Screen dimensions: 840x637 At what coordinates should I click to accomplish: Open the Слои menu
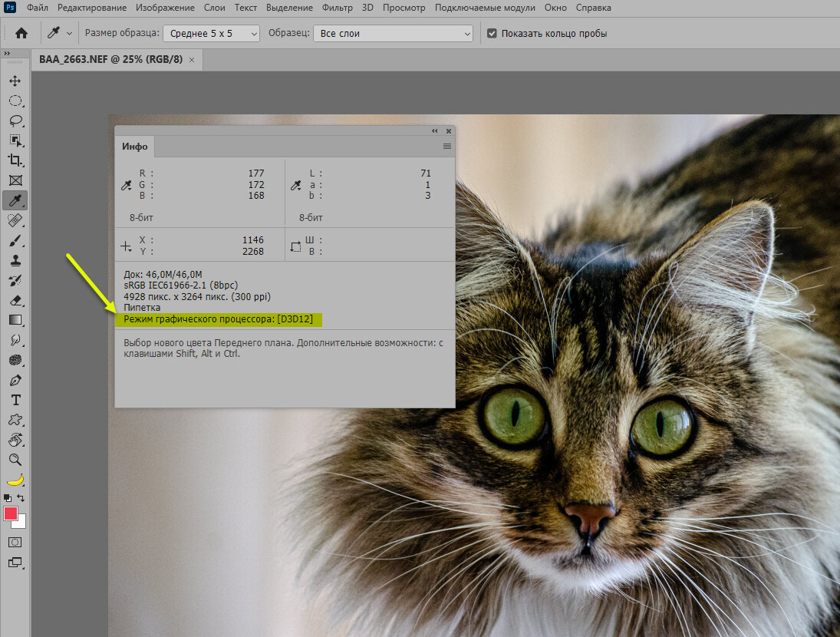pyautogui.click(x=214, y=8)
